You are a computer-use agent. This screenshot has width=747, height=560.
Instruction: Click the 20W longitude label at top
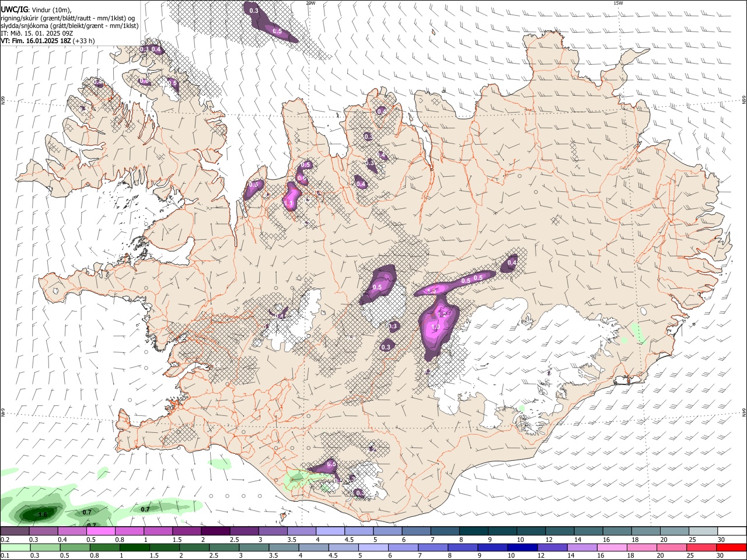[310, 3]
